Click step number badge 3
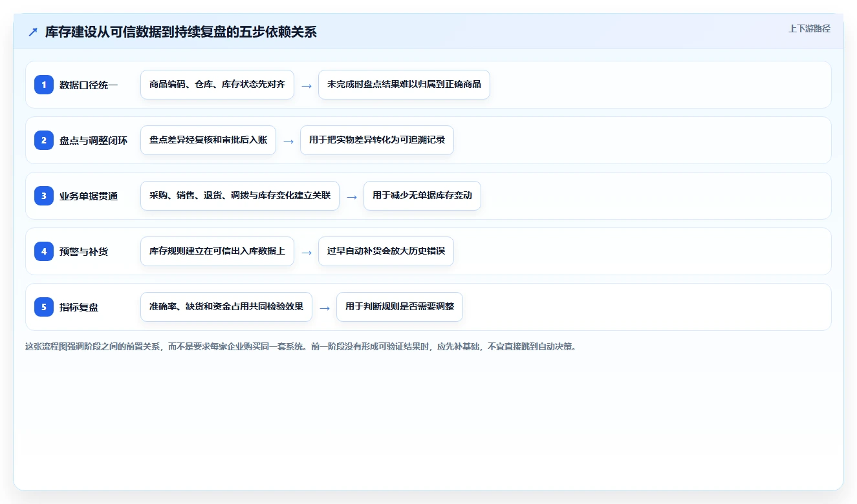Screen dimensions: 857x504 (44, 196)
